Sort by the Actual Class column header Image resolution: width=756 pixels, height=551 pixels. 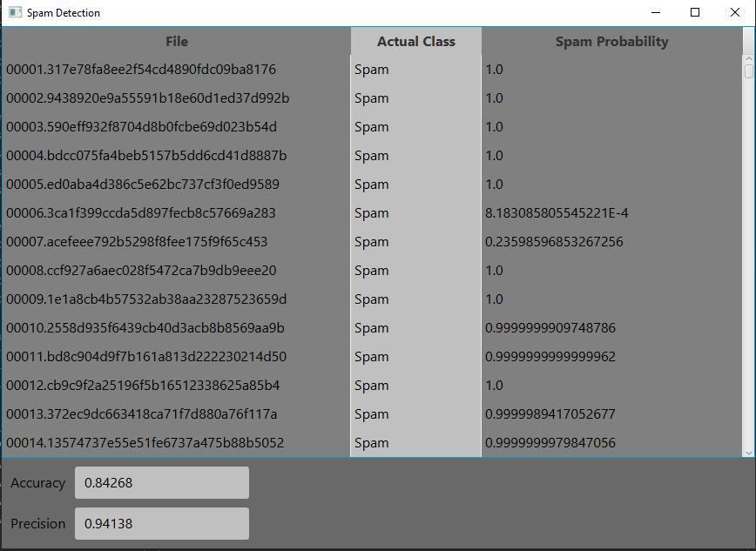point(416,42)
